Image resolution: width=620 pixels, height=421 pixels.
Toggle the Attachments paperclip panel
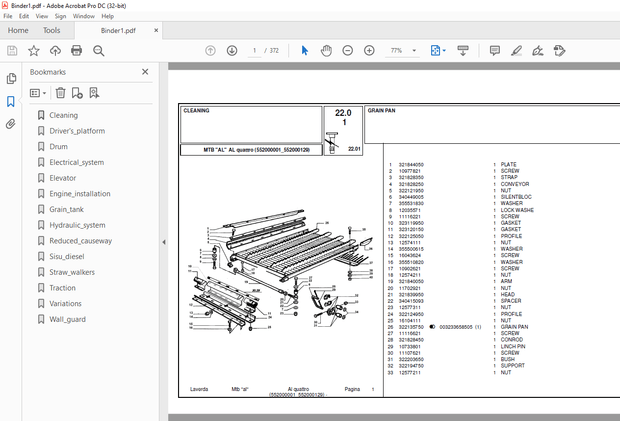[x=11, y=124]
